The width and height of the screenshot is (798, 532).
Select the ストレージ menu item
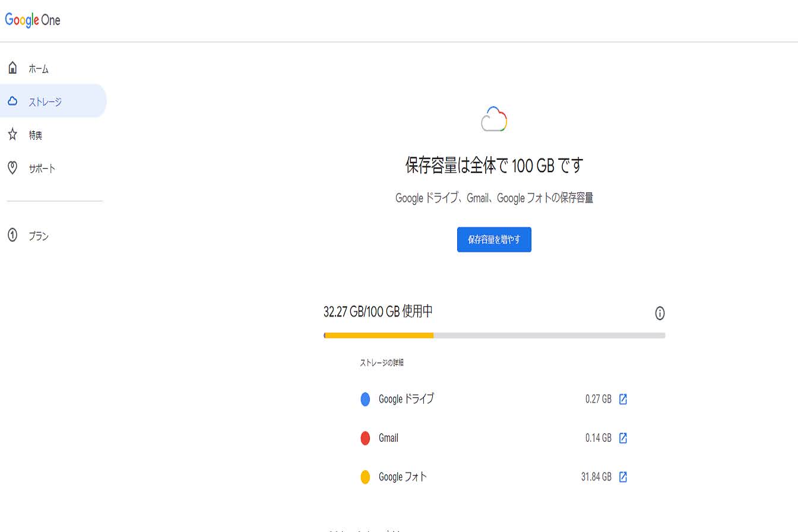(x=45, y=102)
